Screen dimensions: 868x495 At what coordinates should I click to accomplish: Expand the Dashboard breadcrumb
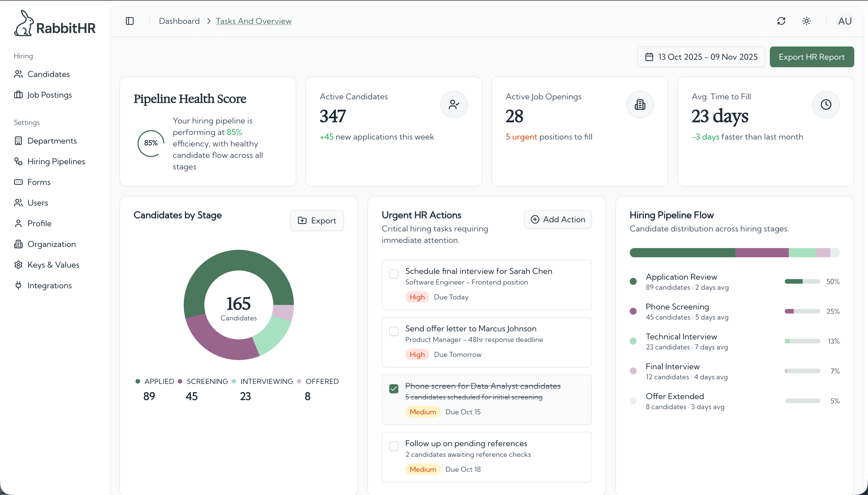[179, 21]
